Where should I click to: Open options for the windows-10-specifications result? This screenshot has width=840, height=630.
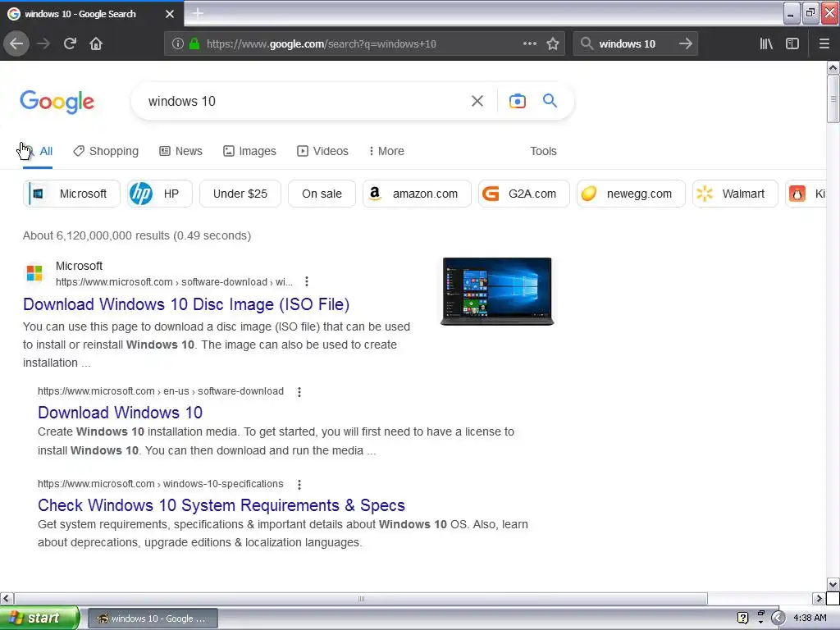coord(299,484)
